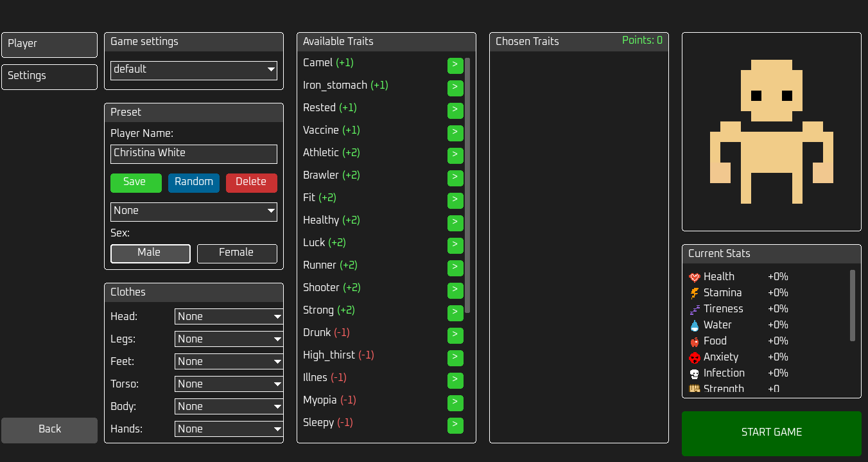Click the Health heart icon
This screenshot has height=462, width=868.
(x=694, y=277)
